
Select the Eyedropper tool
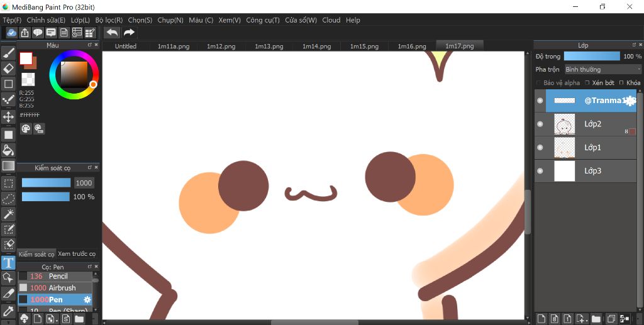tap(8, 311)
